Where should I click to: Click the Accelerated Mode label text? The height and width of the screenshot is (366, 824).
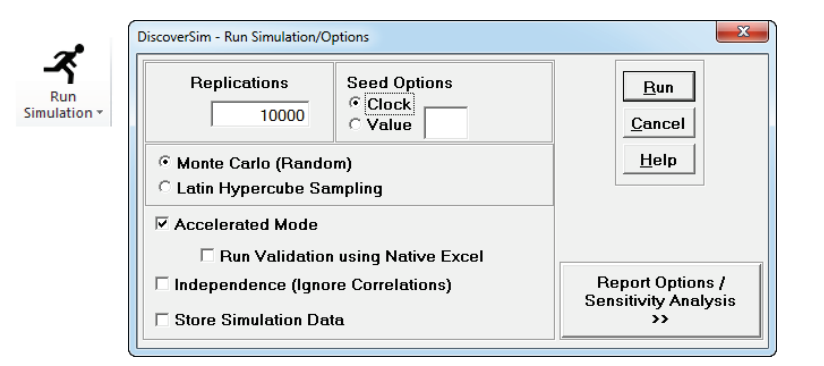(x=246, y=225)
